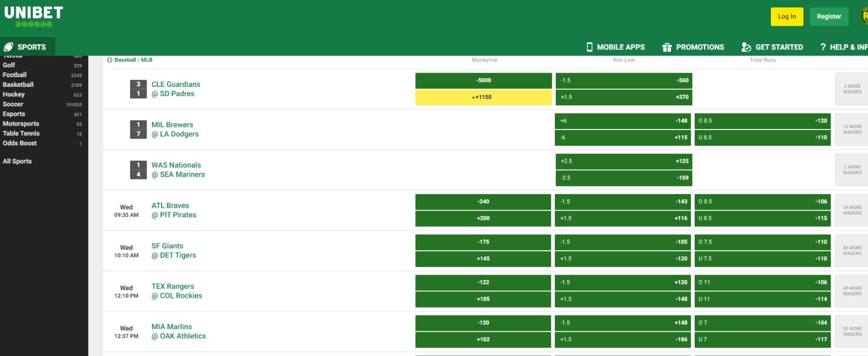Image resolution: width=868 pixels, height=356 pixels.
Task: Select Mariners run line -2.5 at -159
Action: pos(623,178)
